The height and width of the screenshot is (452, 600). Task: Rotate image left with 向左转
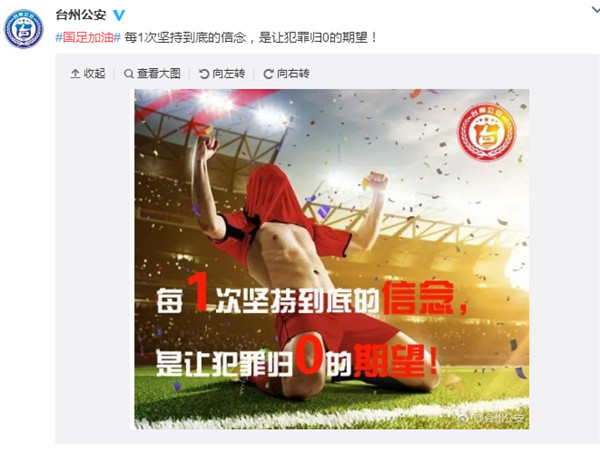point(222,73)
